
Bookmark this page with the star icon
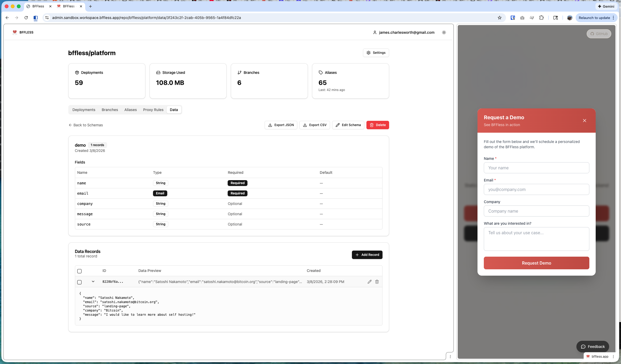pyautogui.click(x=499, y=18)
